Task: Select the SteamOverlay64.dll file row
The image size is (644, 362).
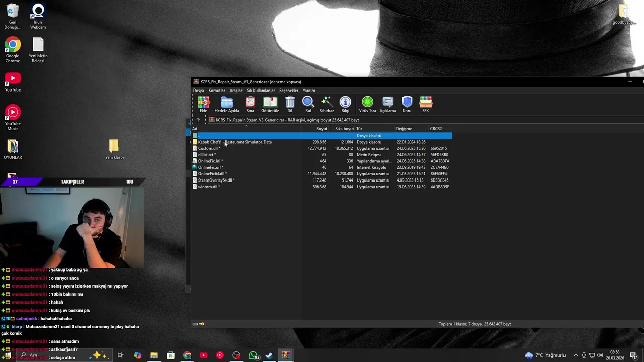Action: click(x=321, y=180)
